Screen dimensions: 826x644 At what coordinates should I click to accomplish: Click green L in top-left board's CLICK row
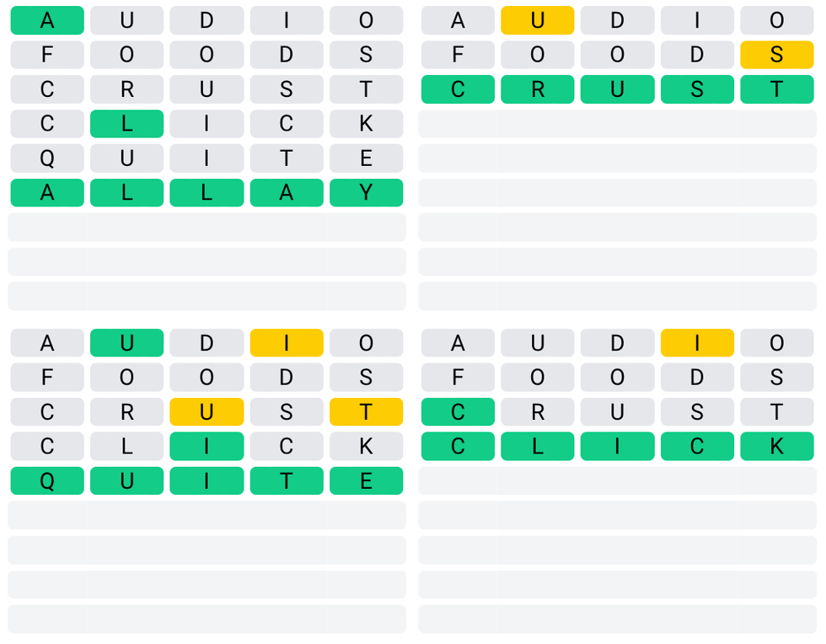(x=126, y=124)
